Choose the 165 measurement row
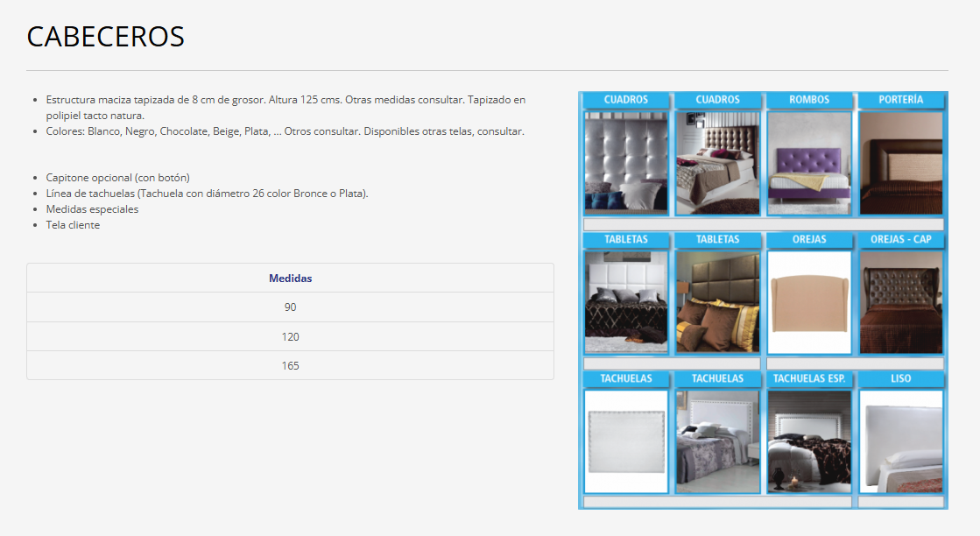 pyautogui.click(x=290, y=365)
